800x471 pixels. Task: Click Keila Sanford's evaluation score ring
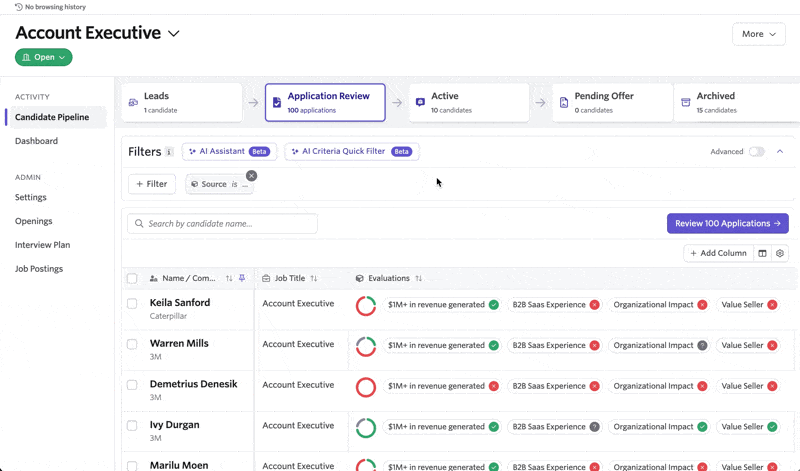point(366,305)
